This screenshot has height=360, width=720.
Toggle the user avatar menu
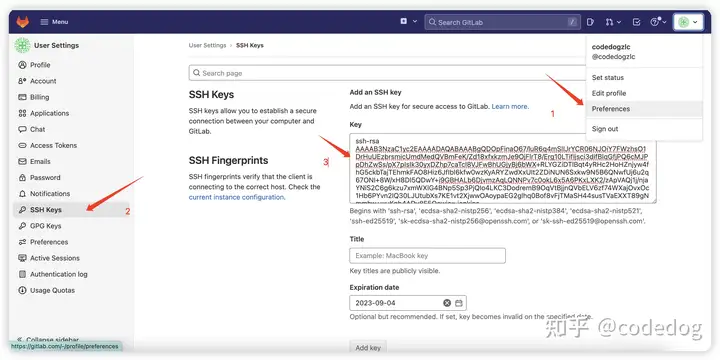point(688,22)
